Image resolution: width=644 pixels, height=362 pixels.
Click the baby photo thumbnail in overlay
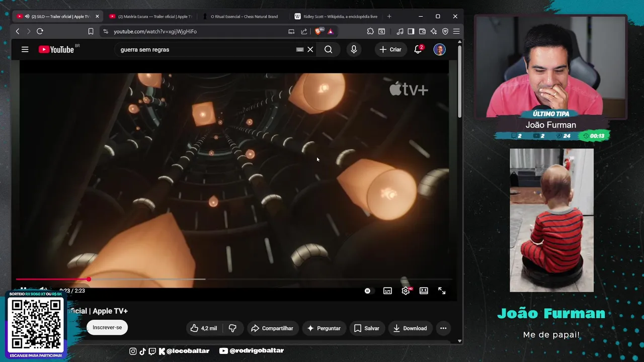(551, 220)
